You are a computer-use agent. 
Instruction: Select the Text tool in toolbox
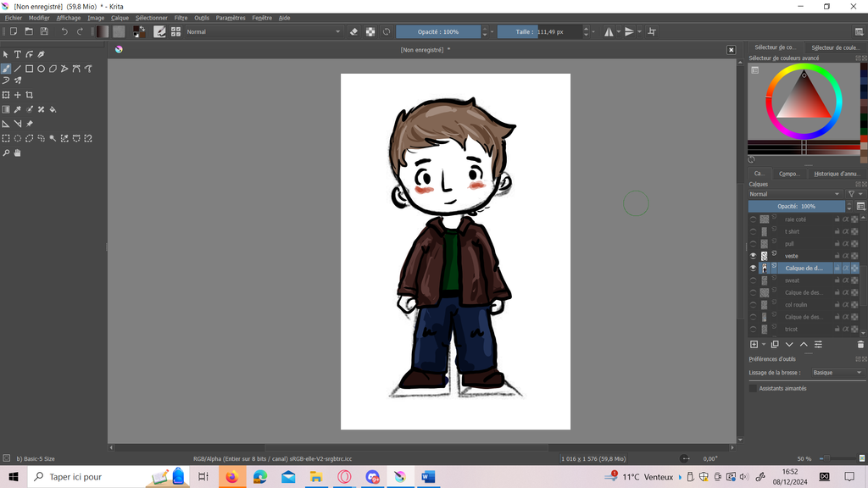pos(17,54)
